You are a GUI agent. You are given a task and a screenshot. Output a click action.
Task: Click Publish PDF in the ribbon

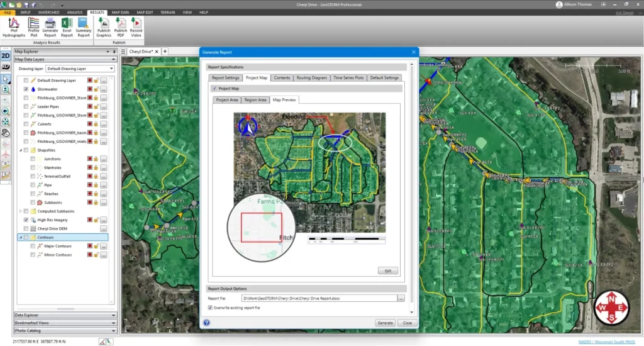120,28
